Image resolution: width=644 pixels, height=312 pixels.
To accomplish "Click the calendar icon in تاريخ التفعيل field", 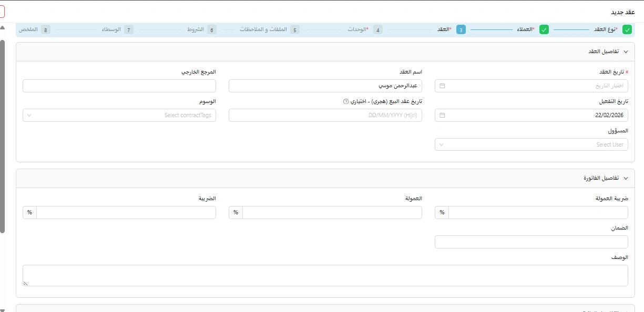I will click(442, 115).
